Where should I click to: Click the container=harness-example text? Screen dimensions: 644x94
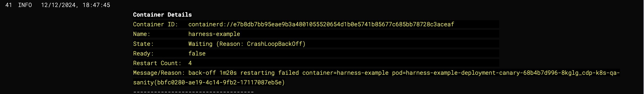pyautogui.click(x=345, y=73)
